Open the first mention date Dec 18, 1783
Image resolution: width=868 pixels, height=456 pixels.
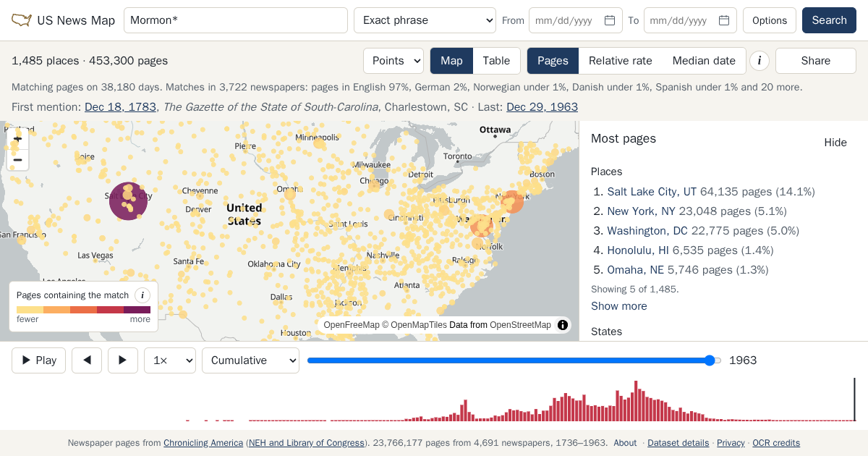pos(120,107)
